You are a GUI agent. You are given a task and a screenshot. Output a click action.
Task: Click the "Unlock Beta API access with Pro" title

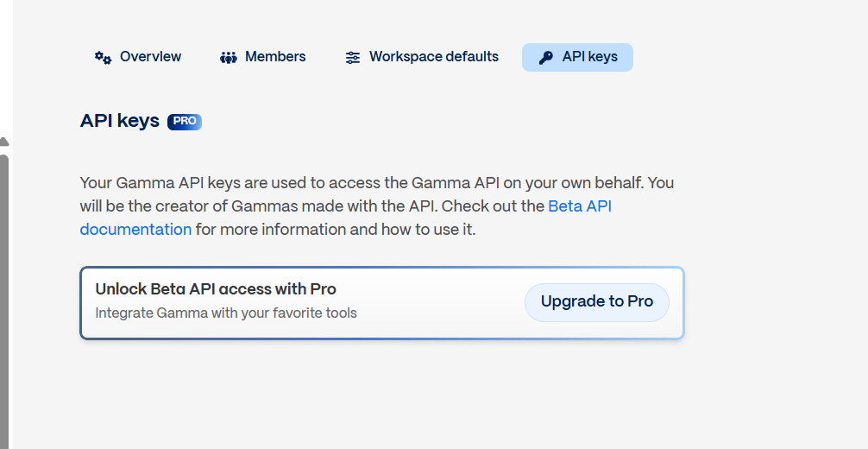216,289
